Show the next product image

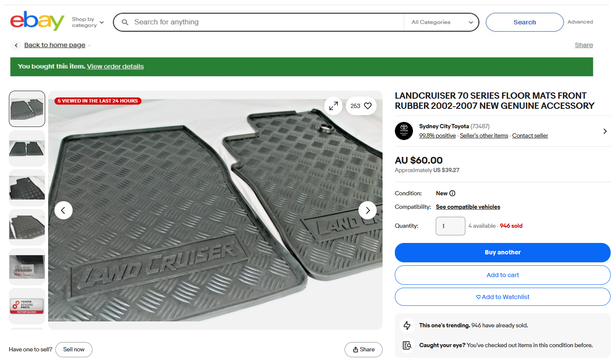(367, 210)
